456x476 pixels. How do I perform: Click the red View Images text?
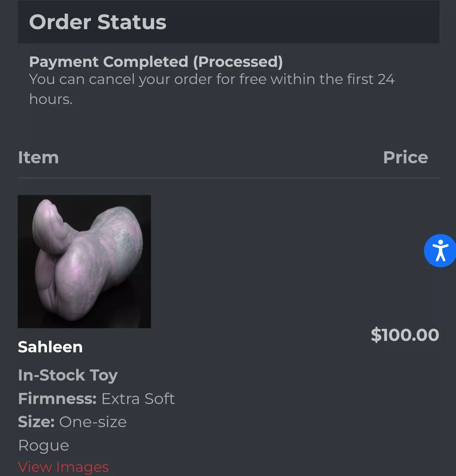click(x=63, y=466)
